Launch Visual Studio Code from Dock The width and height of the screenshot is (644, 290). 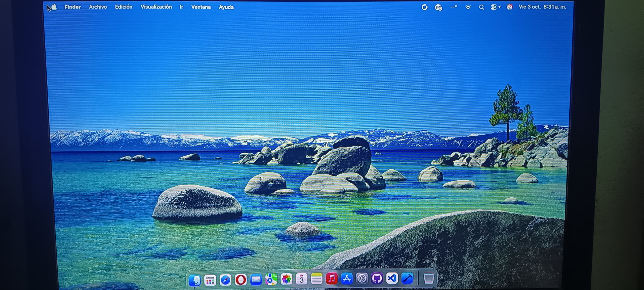[392, 278]
